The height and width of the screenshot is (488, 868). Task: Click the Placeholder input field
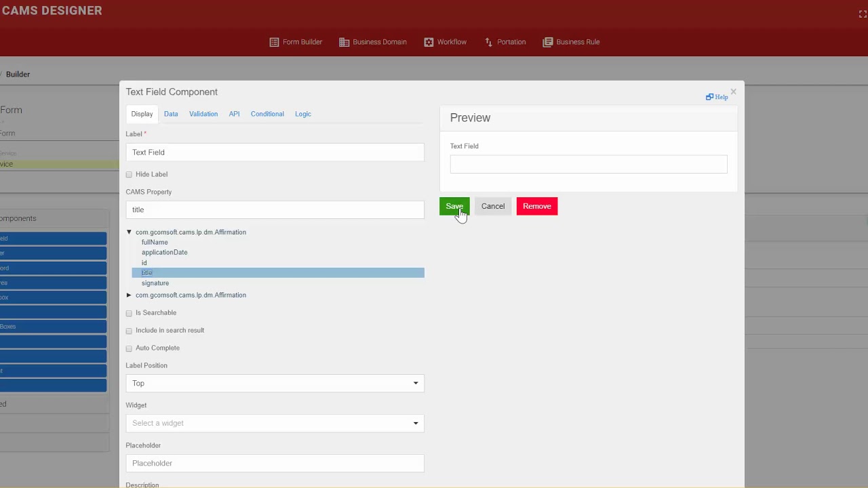point(275,464)
